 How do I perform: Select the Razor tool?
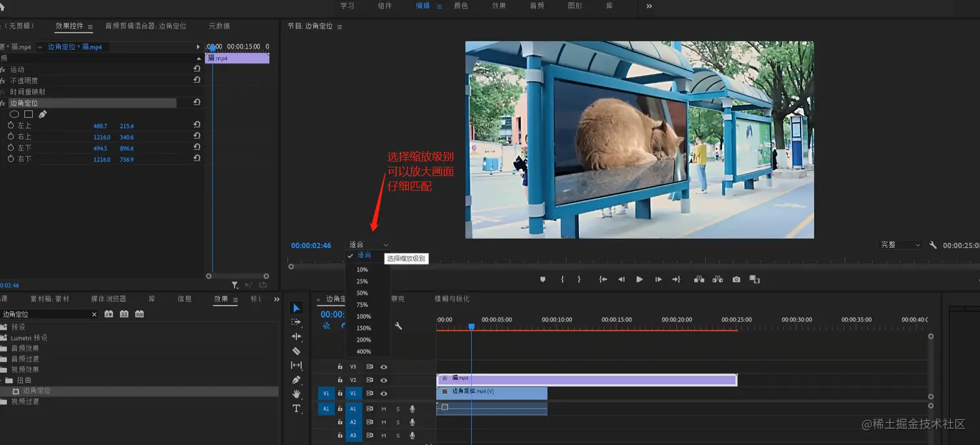point(296,351)
